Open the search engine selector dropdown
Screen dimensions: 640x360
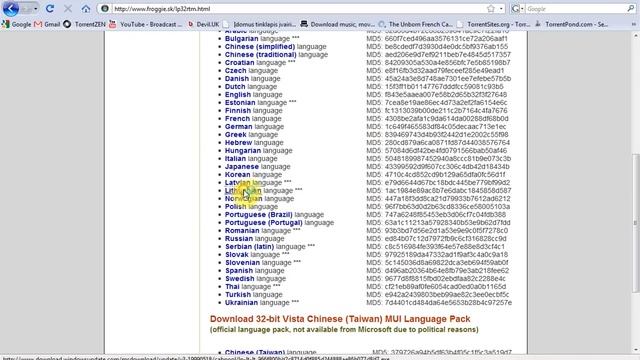(x=518, y=9)
